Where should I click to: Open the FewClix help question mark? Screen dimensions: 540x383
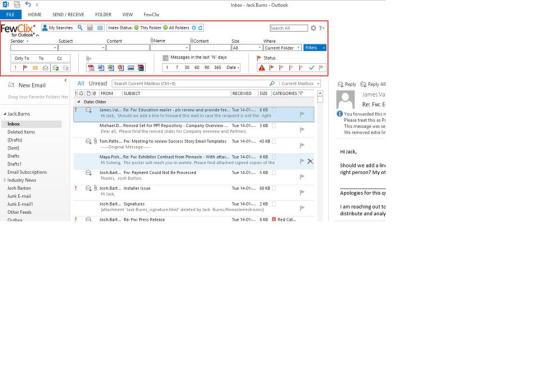(321, 28)
